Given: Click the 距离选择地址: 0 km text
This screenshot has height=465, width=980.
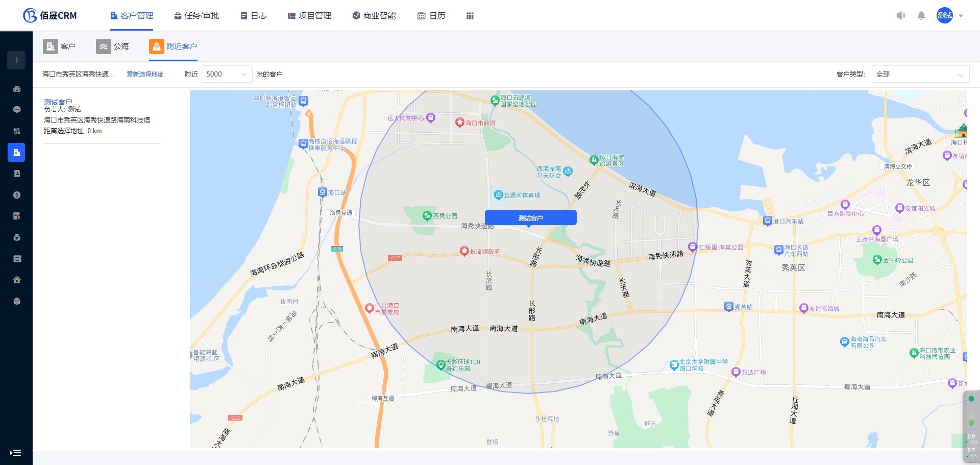Looking at the screenshot, I should click(x=73, y=131).
